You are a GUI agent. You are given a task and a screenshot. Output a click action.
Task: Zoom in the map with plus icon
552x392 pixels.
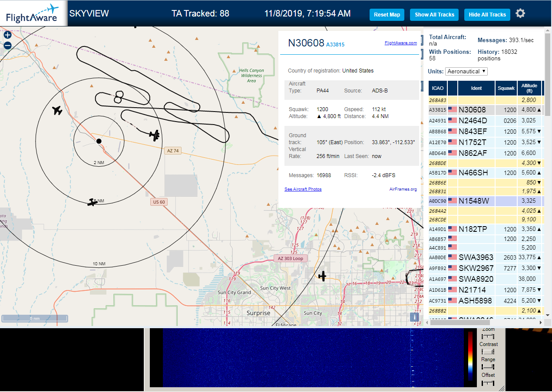[x=7, y=35]
